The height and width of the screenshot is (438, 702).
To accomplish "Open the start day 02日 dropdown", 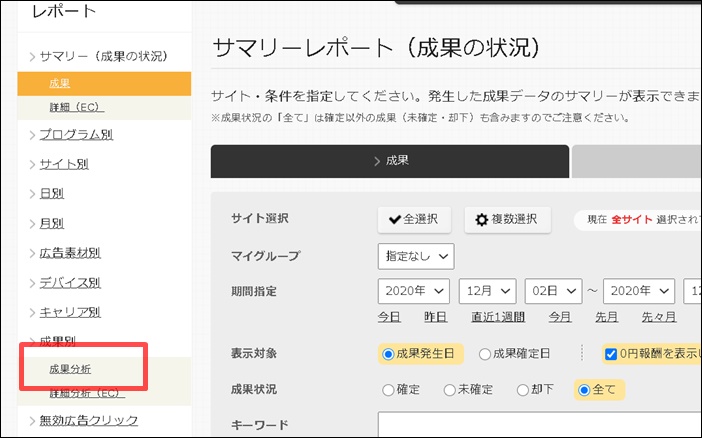I will tap(554, 291).
